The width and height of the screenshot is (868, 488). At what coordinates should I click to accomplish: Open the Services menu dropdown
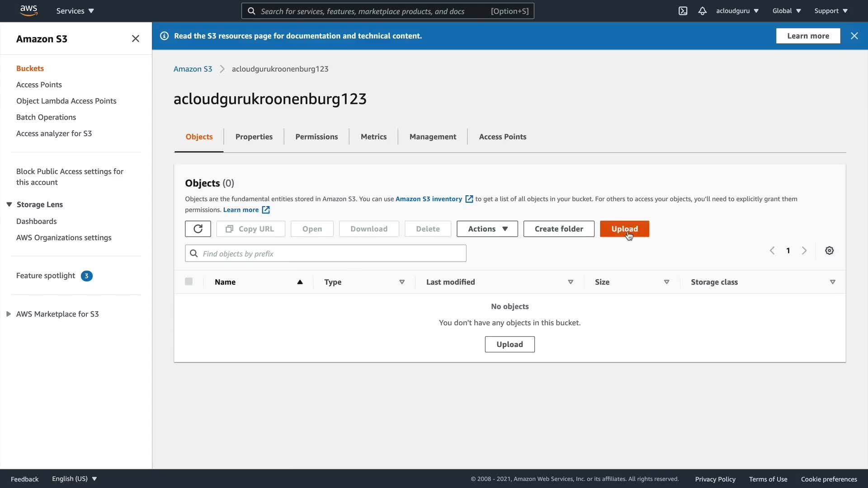pyautogui.click(x=75, y=11)
